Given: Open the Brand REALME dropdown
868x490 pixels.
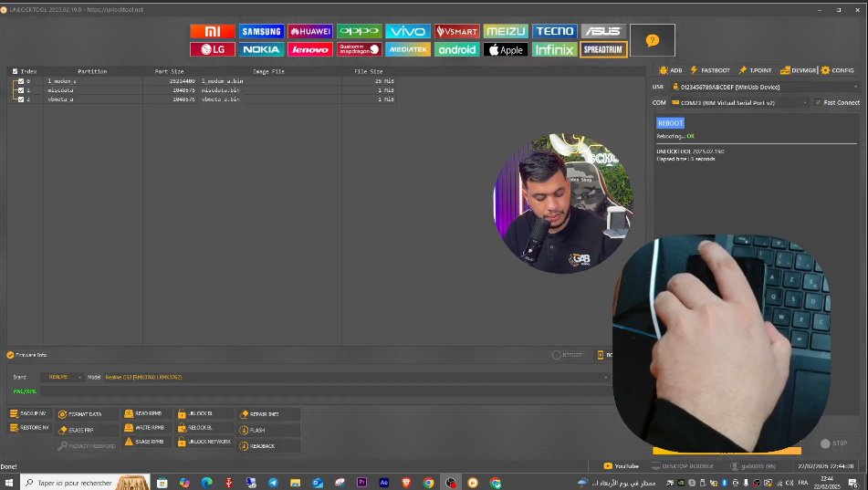Looking at the screenshot, I should tap(62, 377).
